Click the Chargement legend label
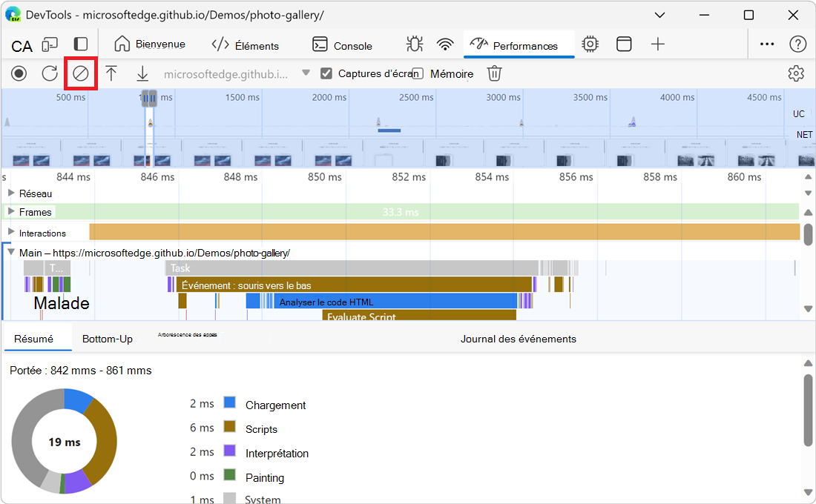The width and height of the screenshot is (816, 504). pos(275,405)
